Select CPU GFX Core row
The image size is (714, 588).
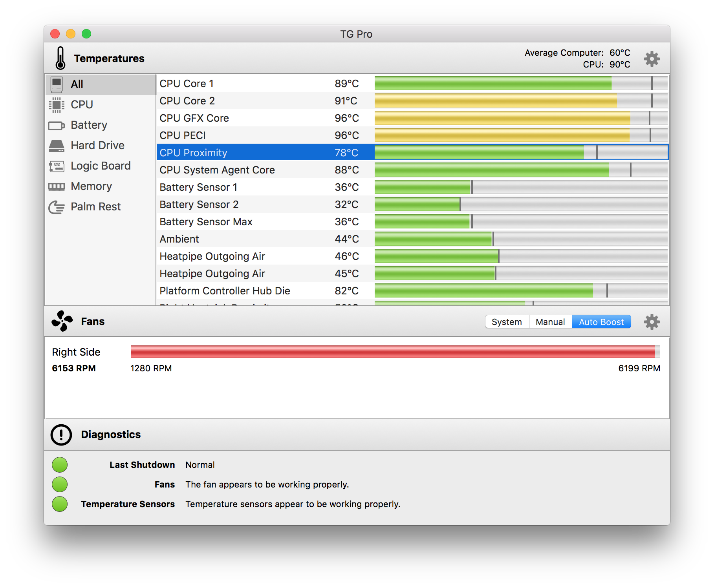(x=412, y=118)
